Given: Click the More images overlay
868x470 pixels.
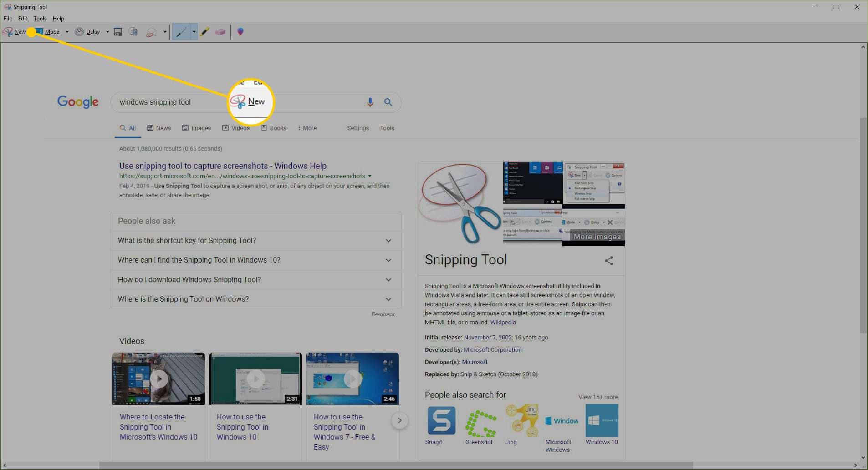Looking at the screenshot, I should pos(597,237).
